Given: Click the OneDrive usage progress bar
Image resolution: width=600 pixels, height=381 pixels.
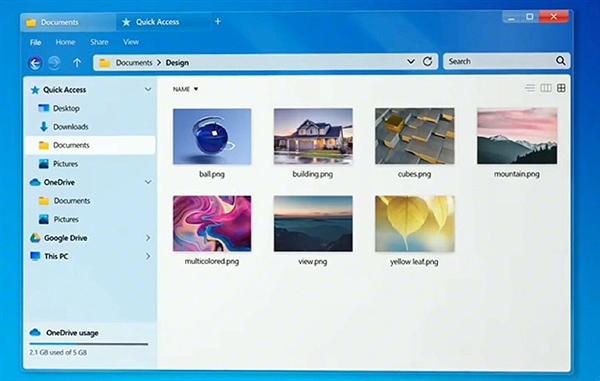Looking at the screenshot, I should [x=89, y=344].
